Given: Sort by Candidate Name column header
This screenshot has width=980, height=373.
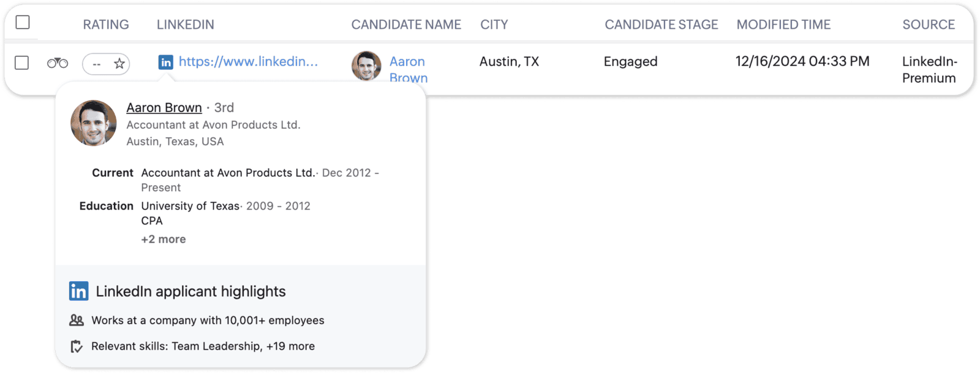Looking at the screenshot, I should (x=406, y=24).
